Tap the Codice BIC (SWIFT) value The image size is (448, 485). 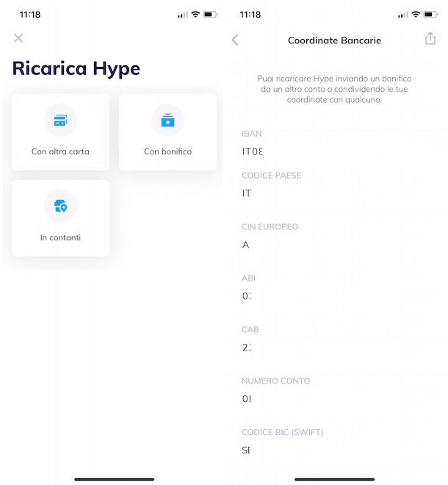tap(246, 450)
